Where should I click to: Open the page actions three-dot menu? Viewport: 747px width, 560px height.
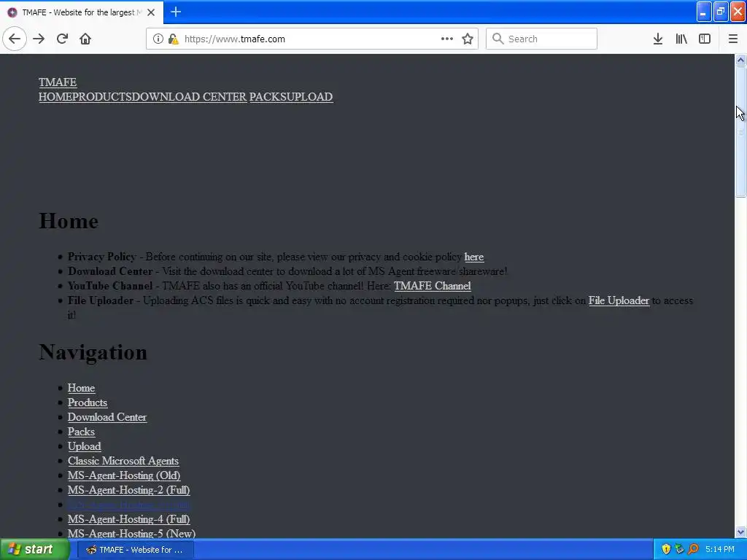[x=447, y=39]
